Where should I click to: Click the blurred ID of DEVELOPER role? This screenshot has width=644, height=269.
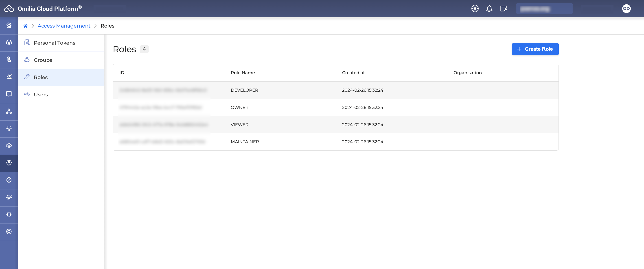tap(163, 90)
